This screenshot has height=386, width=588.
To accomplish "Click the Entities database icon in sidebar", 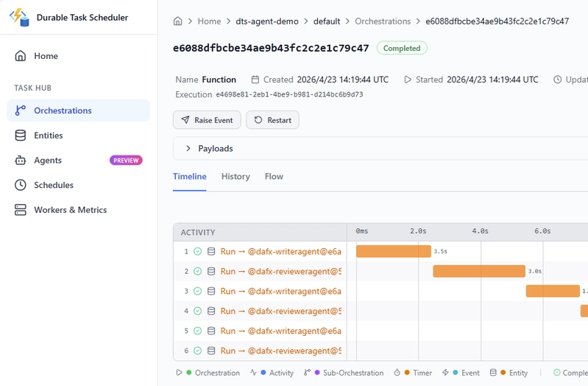I will tap(21, 136).
